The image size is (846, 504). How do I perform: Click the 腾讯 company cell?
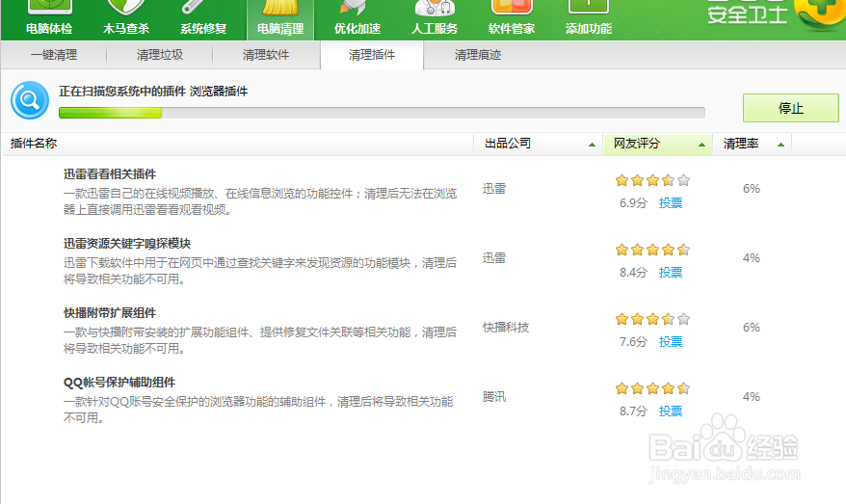pos(494,397)
